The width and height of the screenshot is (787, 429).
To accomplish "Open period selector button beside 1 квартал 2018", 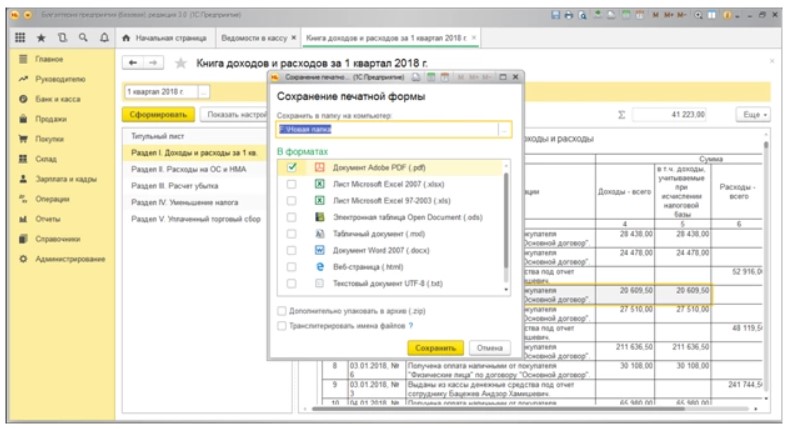I will point(205,91).
